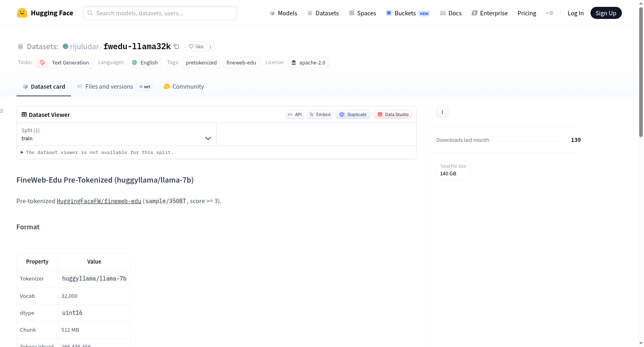Click the Text Generation task tag
644x347 pixels.
(x=64, y=62)
